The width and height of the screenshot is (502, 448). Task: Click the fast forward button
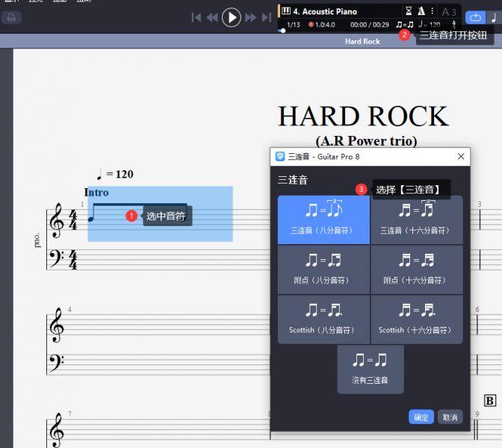(x=251, y=17)
